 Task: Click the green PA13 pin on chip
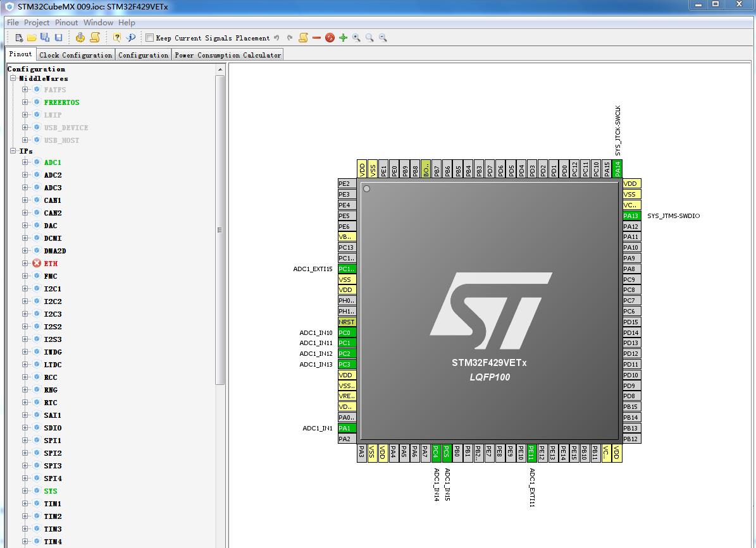pyautogui.click(x=631, y=216)
